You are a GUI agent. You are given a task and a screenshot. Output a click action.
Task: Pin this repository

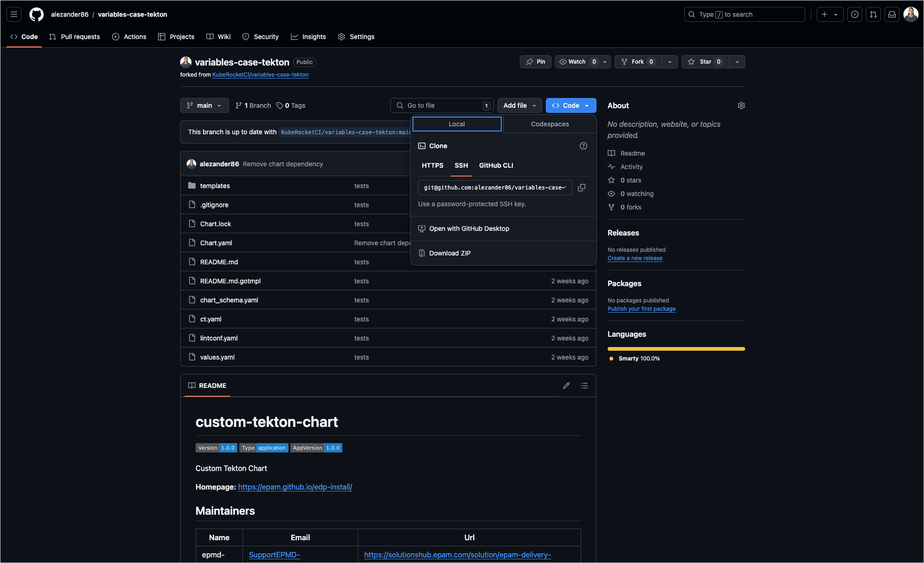tap(536, 62)
